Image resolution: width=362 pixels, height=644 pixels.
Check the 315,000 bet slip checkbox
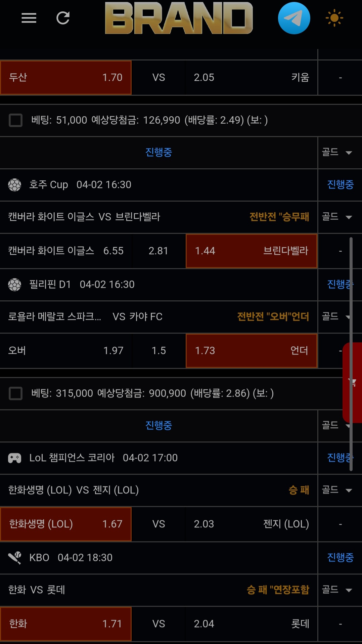click(x=16, y=393)
